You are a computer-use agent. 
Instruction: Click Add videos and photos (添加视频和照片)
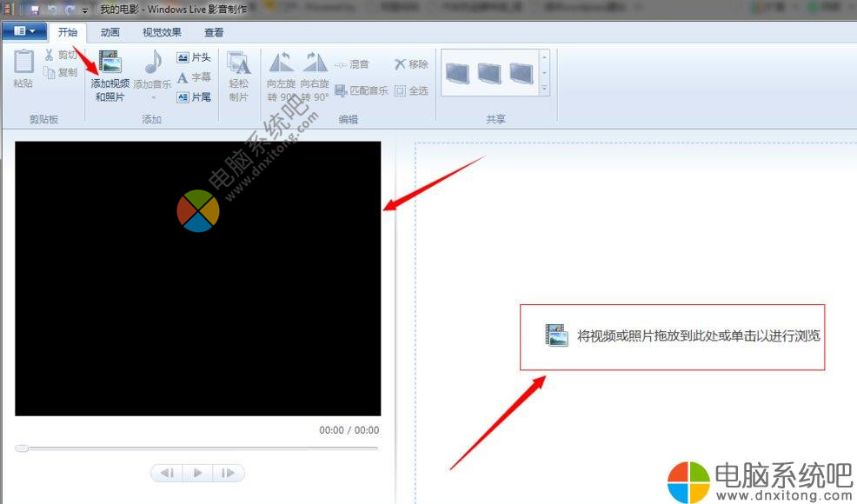(x=110, y=76)
